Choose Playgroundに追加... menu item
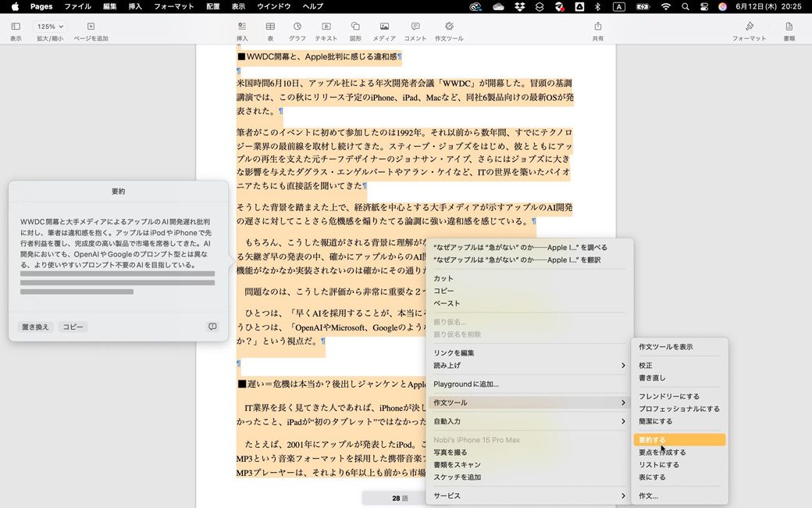The image size is (812, 508). [529, 384]
